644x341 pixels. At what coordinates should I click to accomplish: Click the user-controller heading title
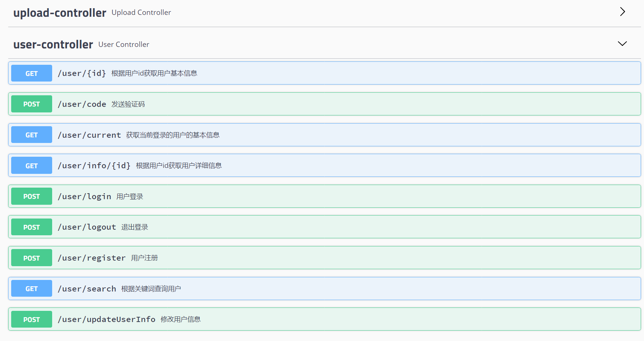click(x=53, y=45)
